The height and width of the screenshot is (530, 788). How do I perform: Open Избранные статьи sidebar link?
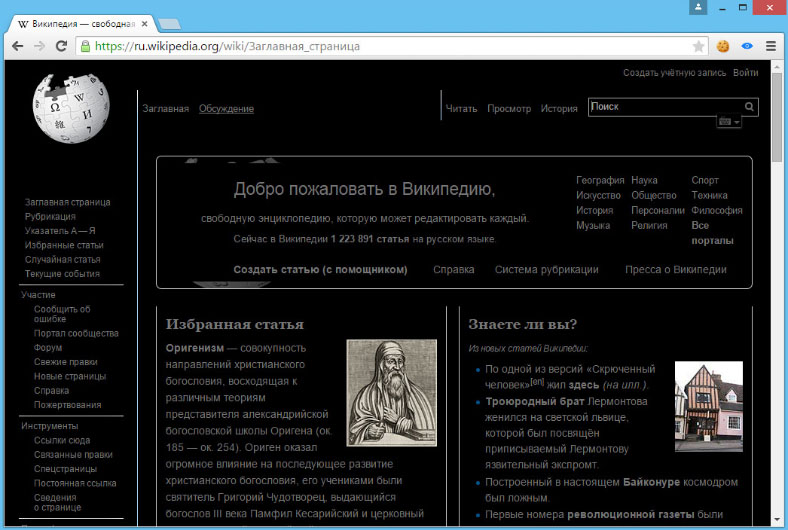(64, 245)
